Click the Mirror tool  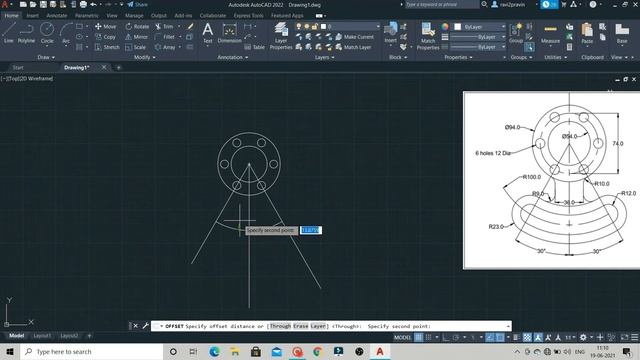point(136,37)
